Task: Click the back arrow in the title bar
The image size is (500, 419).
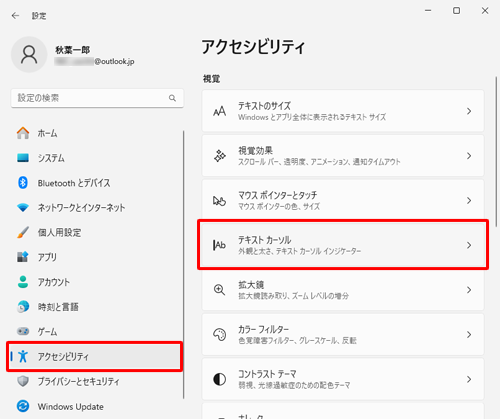Action: (15, 16)
